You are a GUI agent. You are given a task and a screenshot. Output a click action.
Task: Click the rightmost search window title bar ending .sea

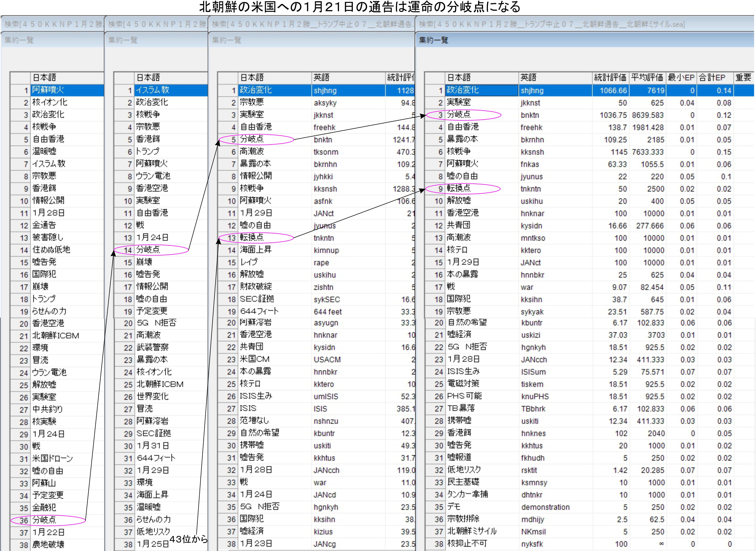click(552, 24)
